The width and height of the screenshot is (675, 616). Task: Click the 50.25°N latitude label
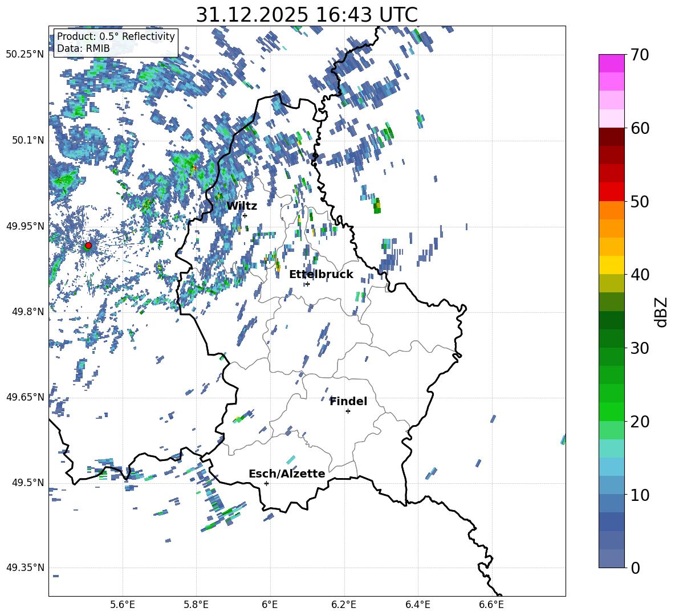tap(25, 55)
